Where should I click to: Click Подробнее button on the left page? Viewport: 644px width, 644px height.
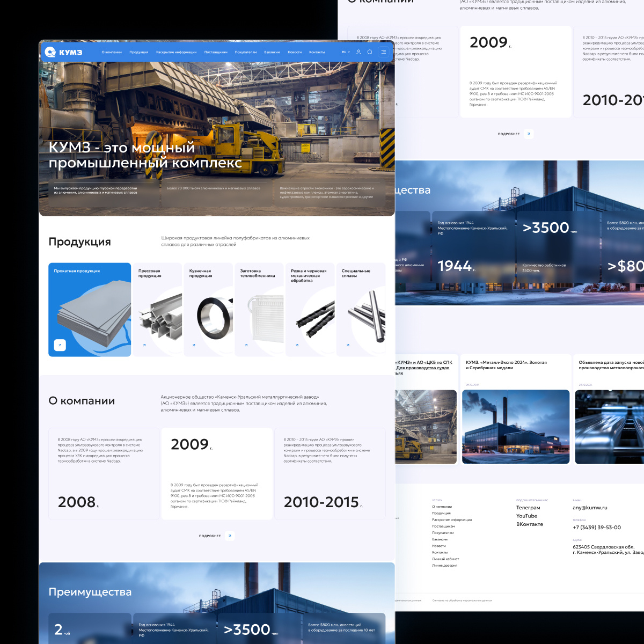click(x=217, y=536)
